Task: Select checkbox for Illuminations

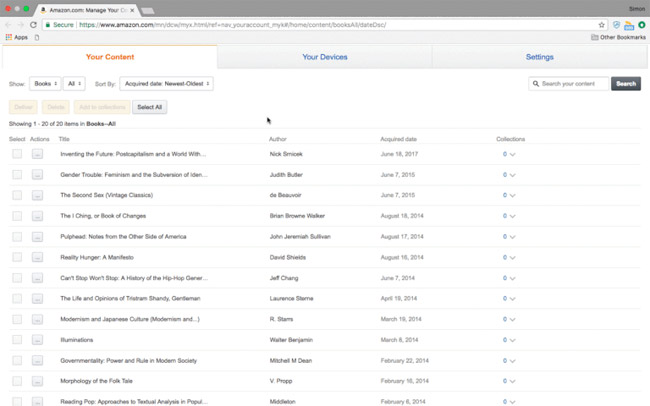Action: 17,340
